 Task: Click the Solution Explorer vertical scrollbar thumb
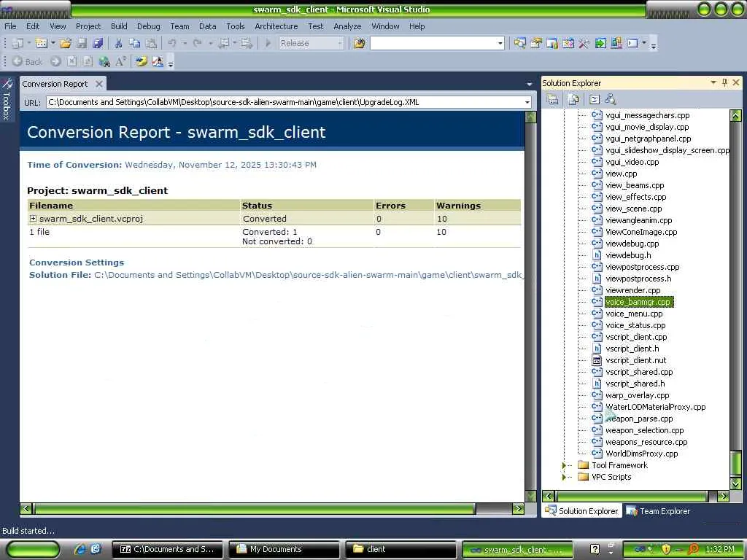735,462
